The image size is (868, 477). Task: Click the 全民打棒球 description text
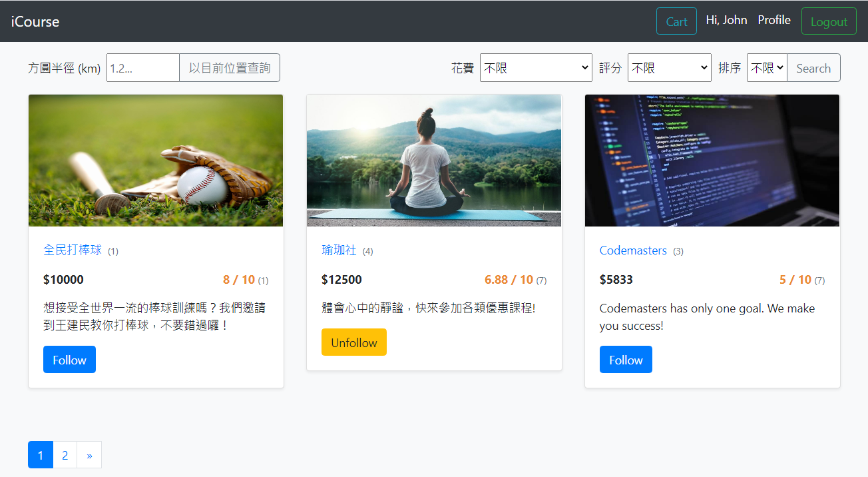[x=154, y=317]
